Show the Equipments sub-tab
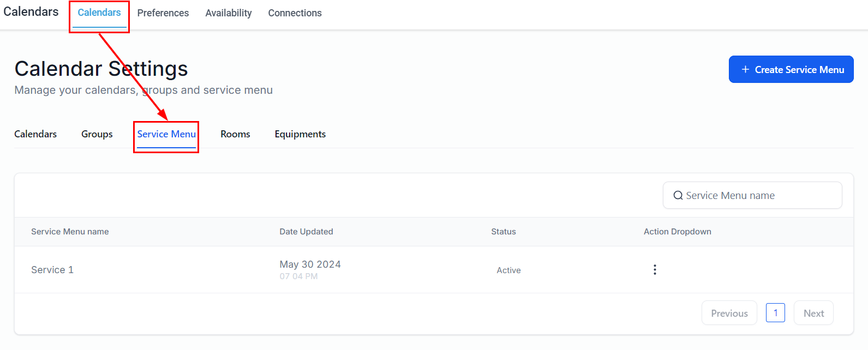The image size is (868, 350). pyautogui.click(x=300, y=134)
